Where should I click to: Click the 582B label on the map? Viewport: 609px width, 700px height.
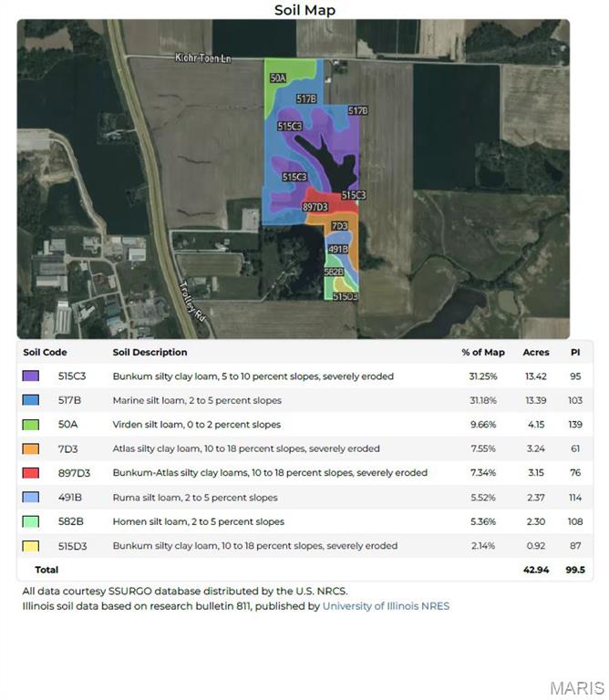334,272
